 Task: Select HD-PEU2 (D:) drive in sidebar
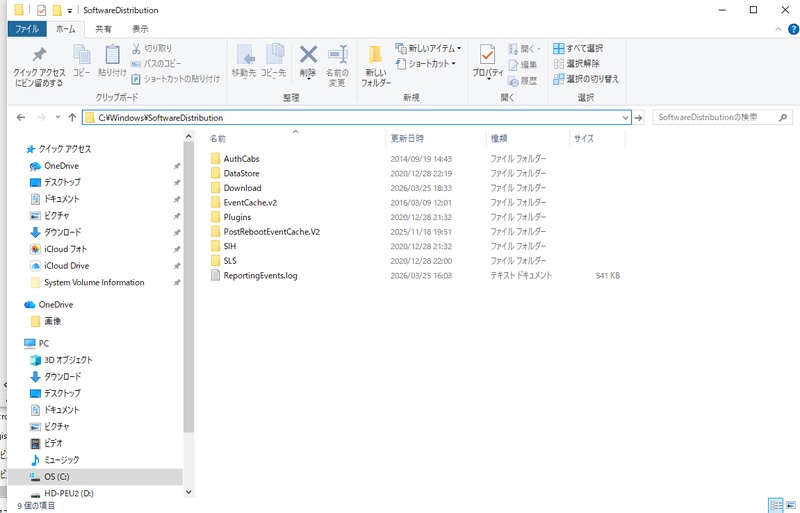coord(68,494)
